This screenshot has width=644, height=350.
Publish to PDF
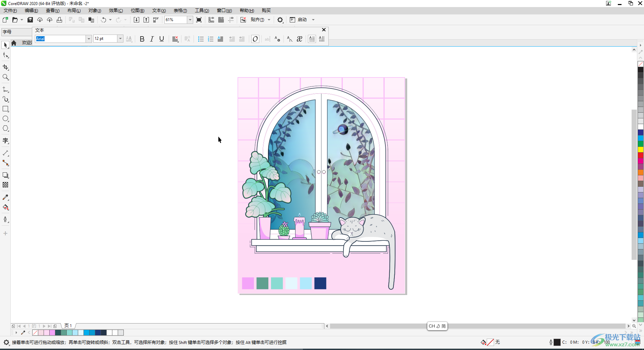(156, 20)
